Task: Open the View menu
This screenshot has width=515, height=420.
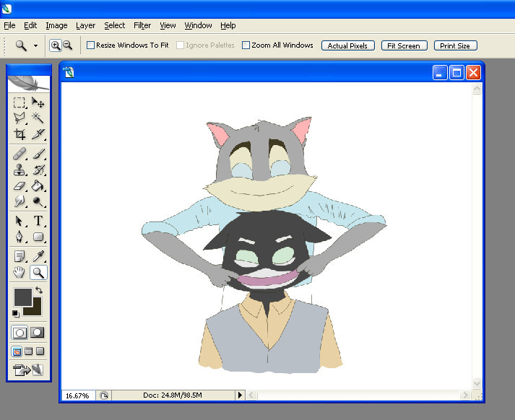Action: point(168,25)
